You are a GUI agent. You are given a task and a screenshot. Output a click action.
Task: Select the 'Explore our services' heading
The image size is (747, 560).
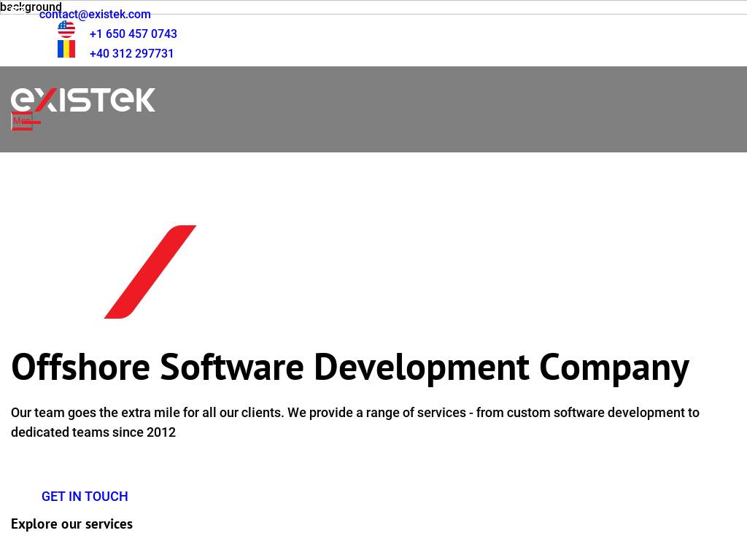(x=71, y=524)
